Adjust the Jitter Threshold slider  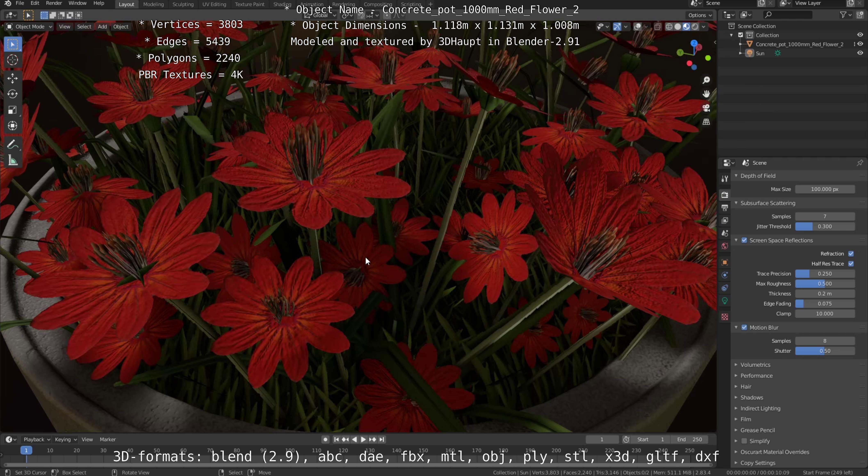[x=825, y=227]
